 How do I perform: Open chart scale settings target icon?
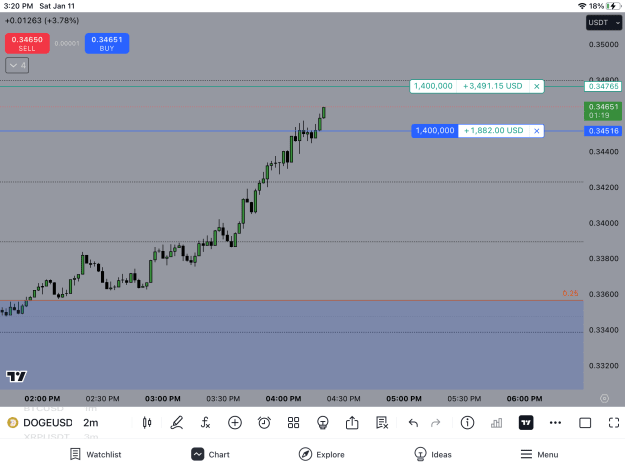604,398
